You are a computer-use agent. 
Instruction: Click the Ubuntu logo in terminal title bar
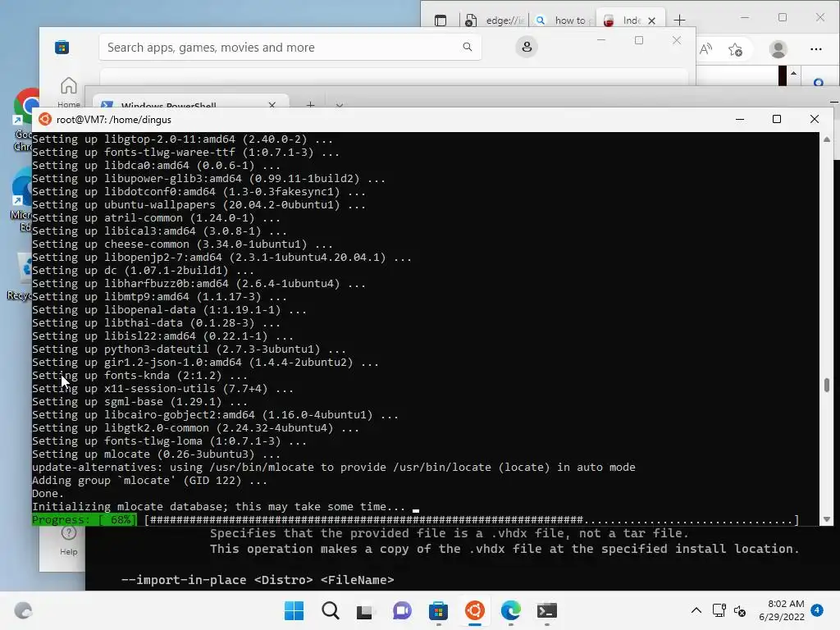click(x=45, y=119)
